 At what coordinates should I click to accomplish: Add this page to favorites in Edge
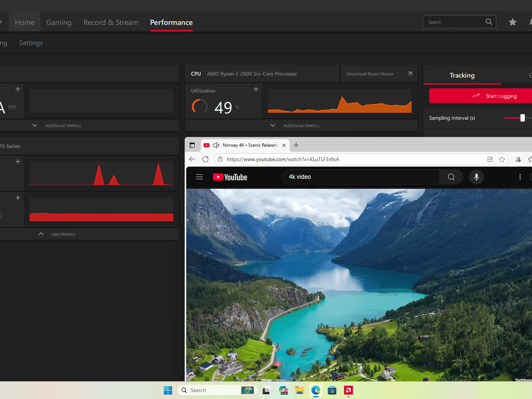502,159
